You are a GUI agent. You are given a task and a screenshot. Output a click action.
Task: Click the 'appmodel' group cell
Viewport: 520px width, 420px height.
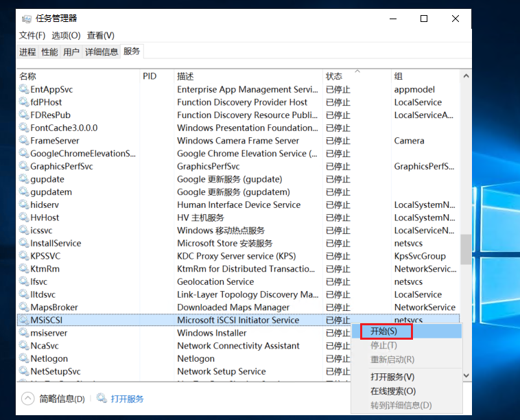pos(414,89)
